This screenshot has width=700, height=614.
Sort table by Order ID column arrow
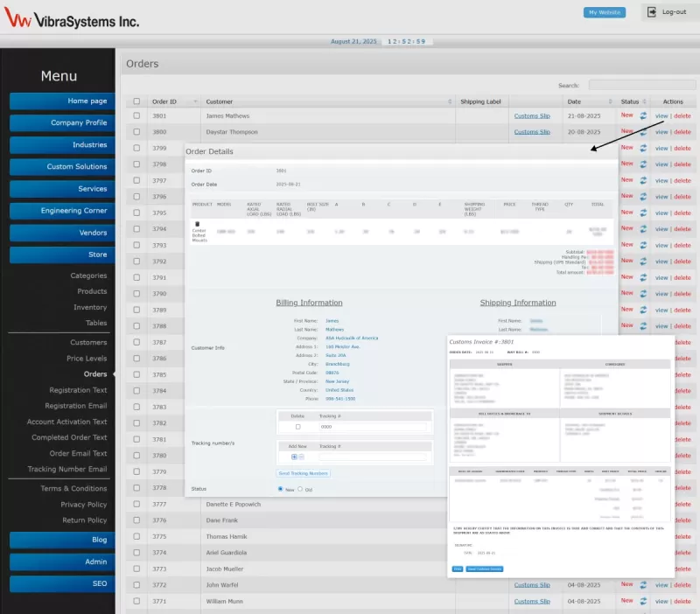click(197, 101)
